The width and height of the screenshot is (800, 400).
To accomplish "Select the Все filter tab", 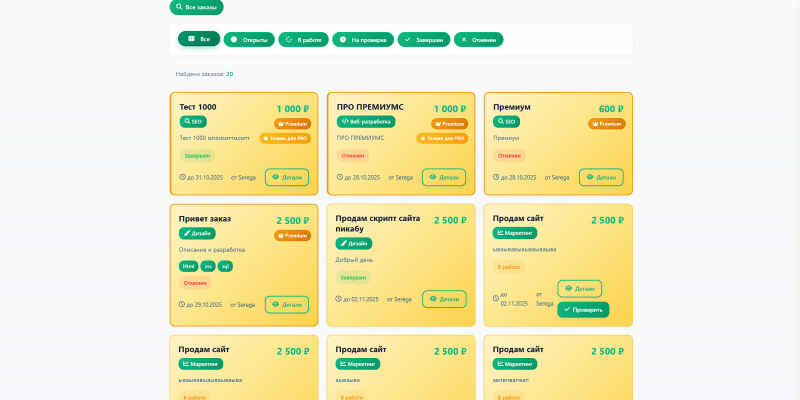I will (x=199, y=39).
